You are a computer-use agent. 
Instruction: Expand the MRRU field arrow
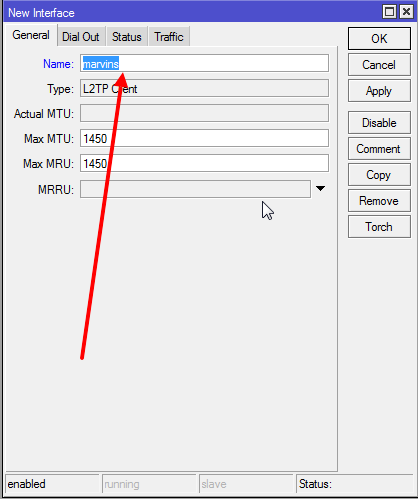(x=320, y=189)
